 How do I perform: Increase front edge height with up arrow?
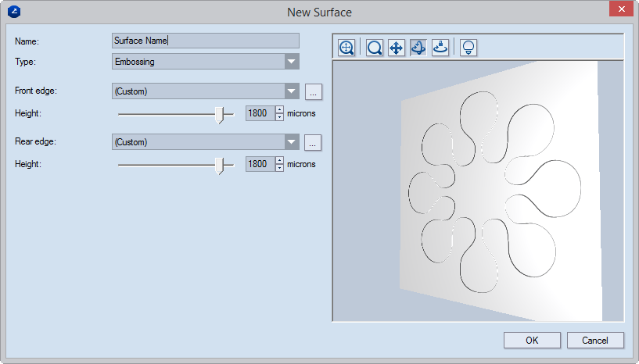[279, 109]
